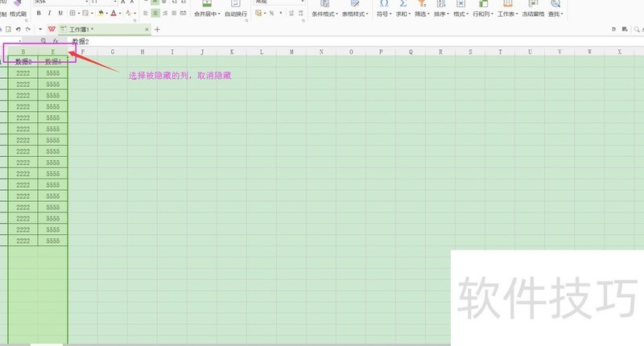
Task: Open the merge and center dropdown arrow
Action: coord(219,14)
